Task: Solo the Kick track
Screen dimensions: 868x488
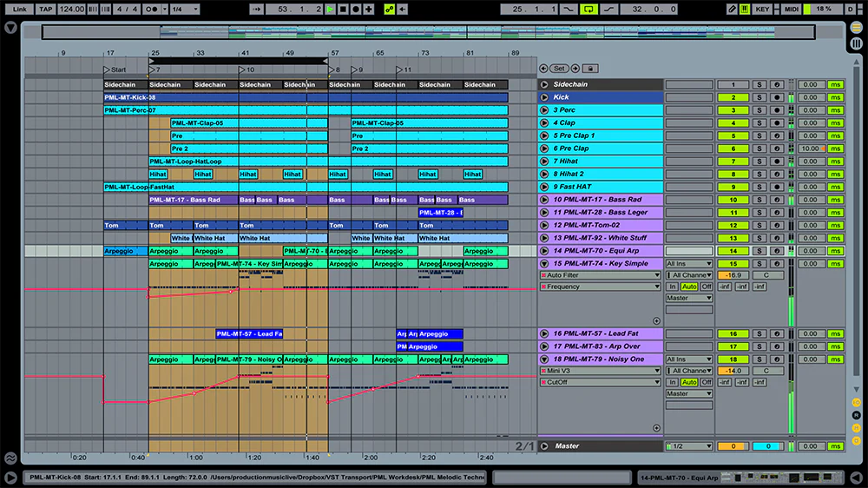Action: tap(759, 97)
